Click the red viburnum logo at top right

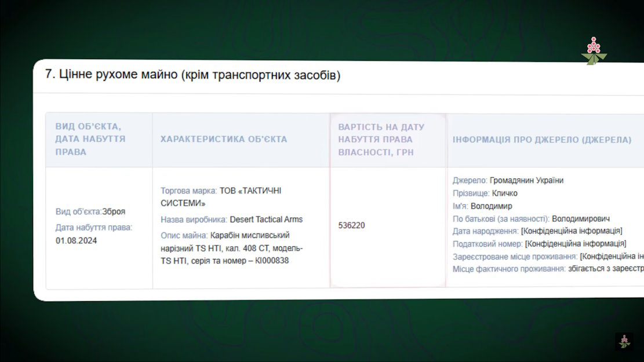(x=593, y=51)
